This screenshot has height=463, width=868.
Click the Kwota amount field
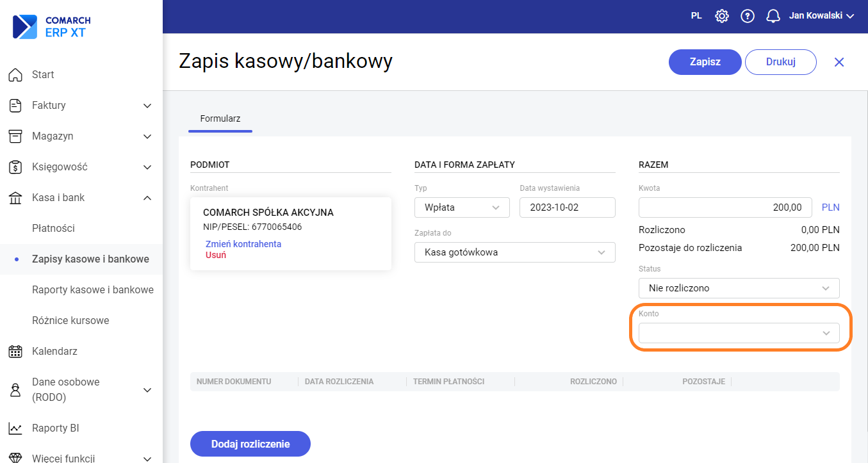(726, 207)
